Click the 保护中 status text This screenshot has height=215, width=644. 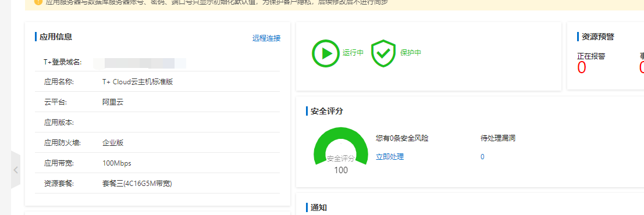pos(411,53)
